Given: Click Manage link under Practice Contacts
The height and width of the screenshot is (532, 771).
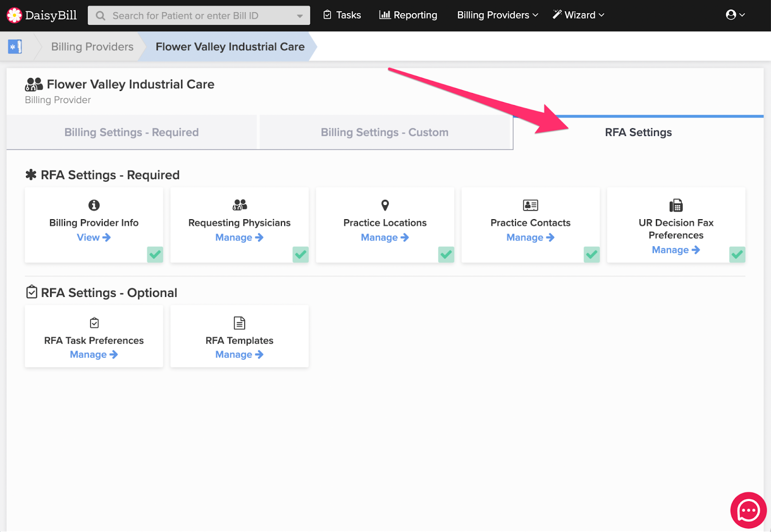Looking at the screenshot, I should click(530, 238).
